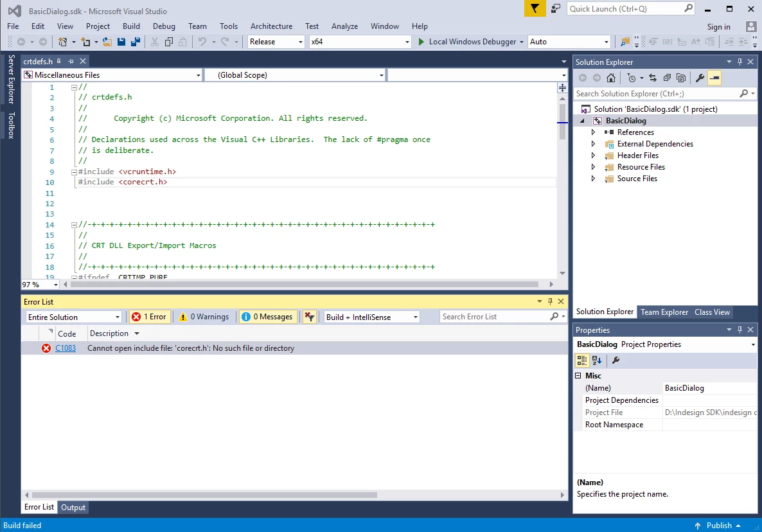Click the Categorized view icon in Properties
This screenshot has height=532, width=762.
(581, 360)
